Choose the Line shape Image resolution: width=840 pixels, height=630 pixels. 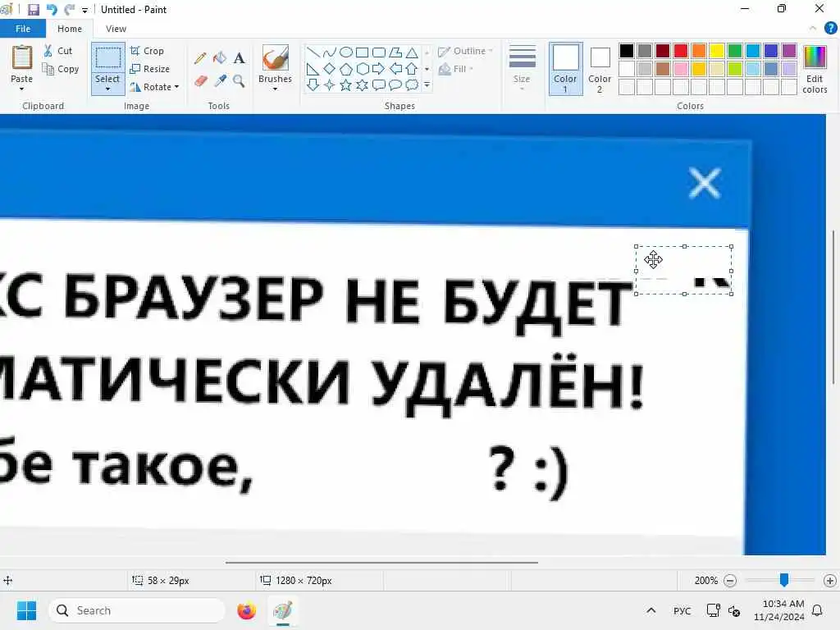313,52
